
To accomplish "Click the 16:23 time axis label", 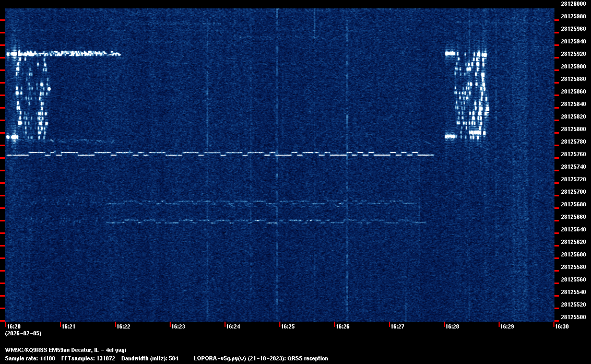I will [178, 327].
